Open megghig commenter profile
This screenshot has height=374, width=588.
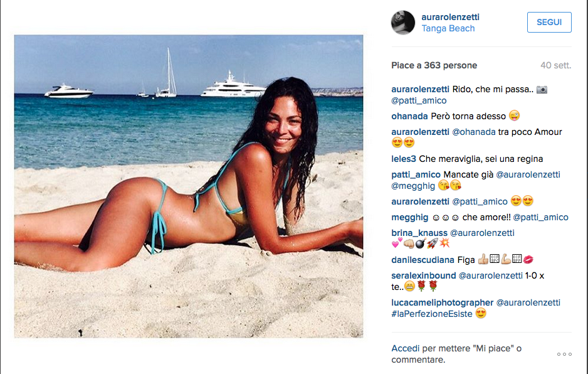coord(409,217)
